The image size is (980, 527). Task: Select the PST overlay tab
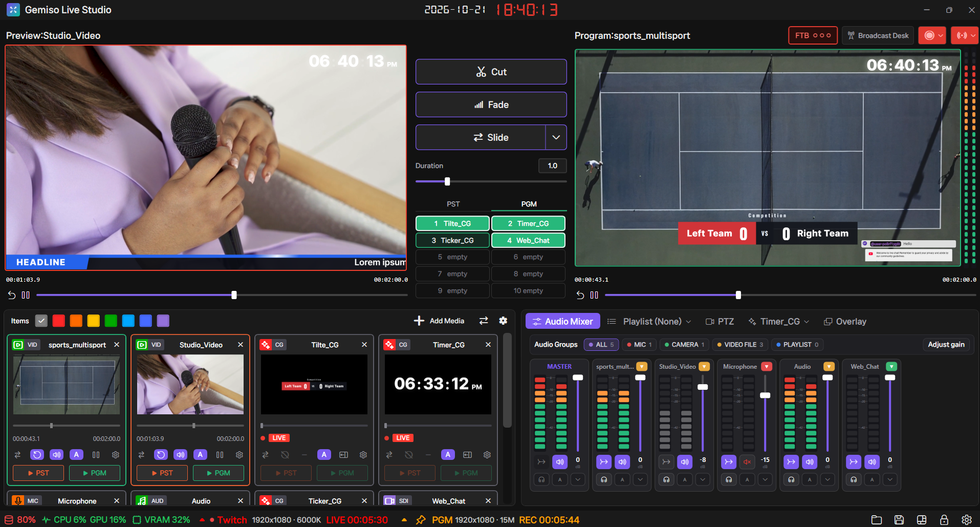tap(453, 204)
